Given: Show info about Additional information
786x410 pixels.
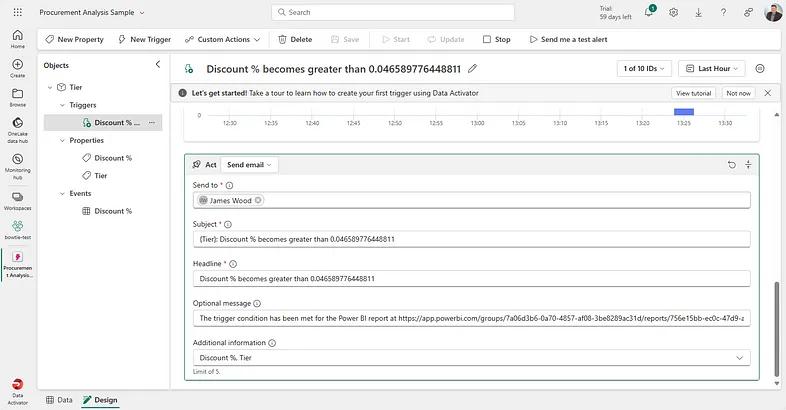Looking at the screenshot, I should [272, 343].
